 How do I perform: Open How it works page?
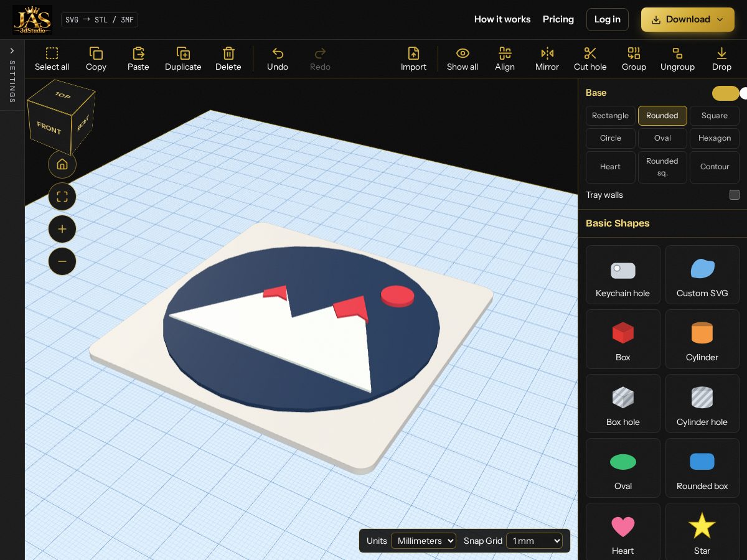[502, 19]
